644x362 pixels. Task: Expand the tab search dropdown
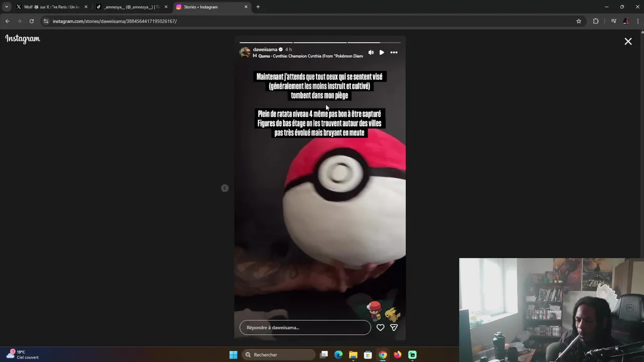coord(7,7)
